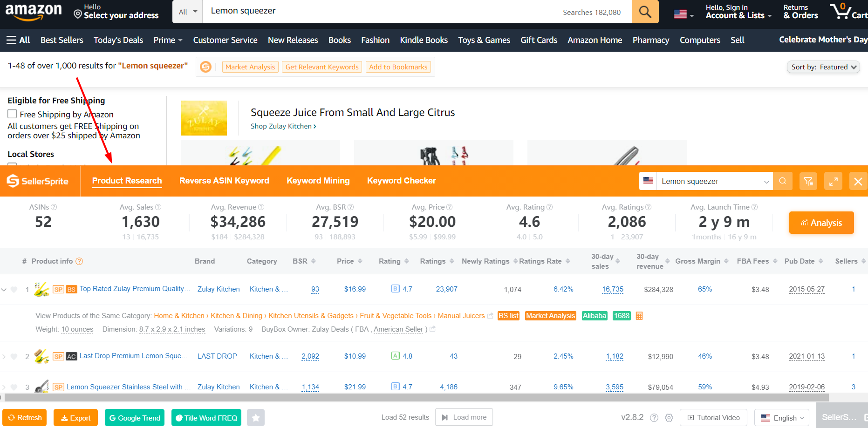
Task: Open the English language selector
Action: point(781,418)
